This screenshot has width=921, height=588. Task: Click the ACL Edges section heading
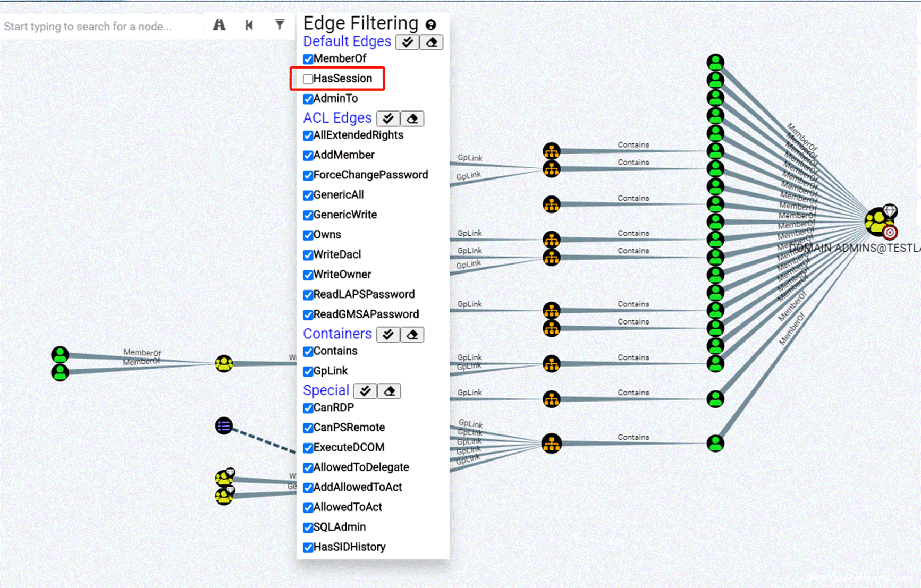(337, 118)
